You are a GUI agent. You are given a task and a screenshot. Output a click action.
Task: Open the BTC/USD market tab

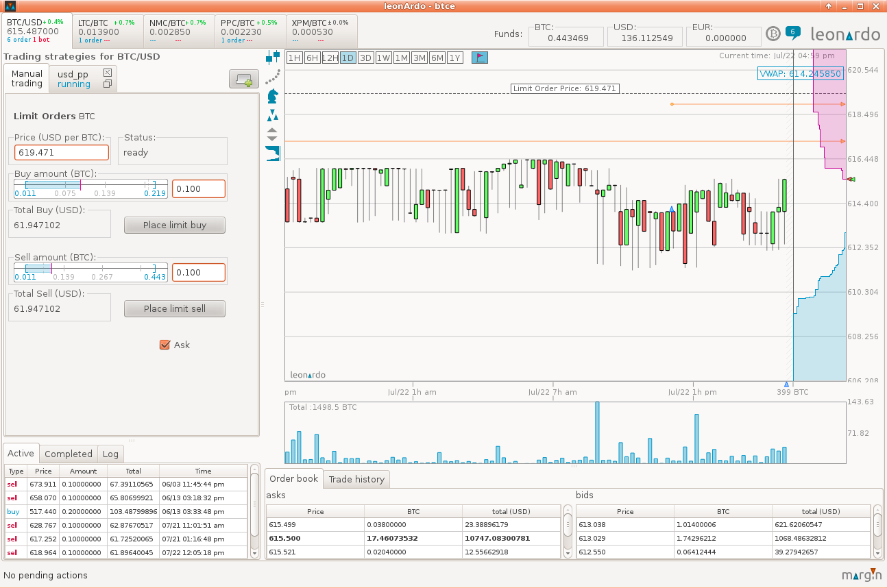coord(35,31)
